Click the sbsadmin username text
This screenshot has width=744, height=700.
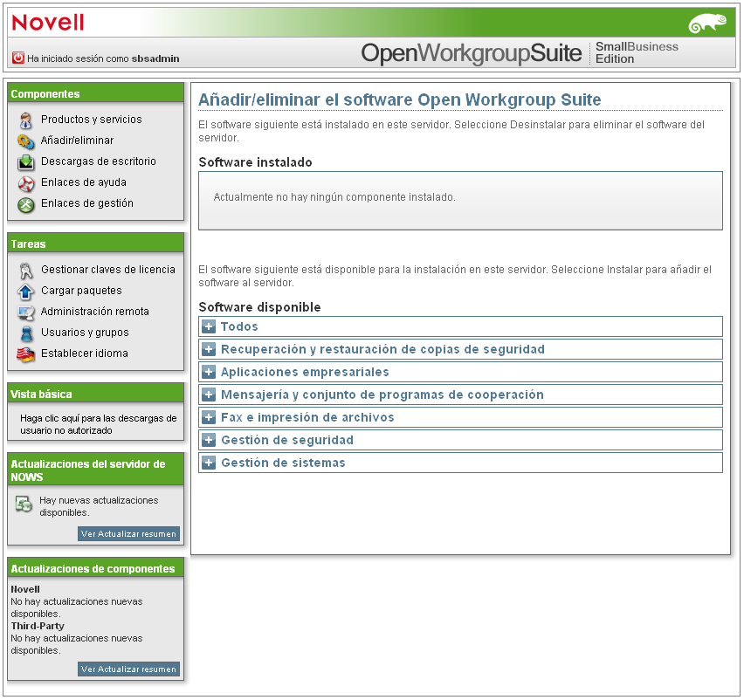[x=155, y=58]
